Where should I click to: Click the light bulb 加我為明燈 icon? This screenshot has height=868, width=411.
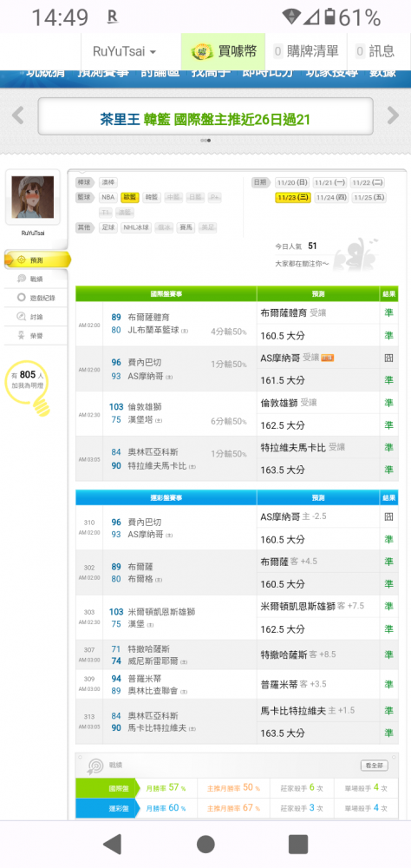pos(29,386)
